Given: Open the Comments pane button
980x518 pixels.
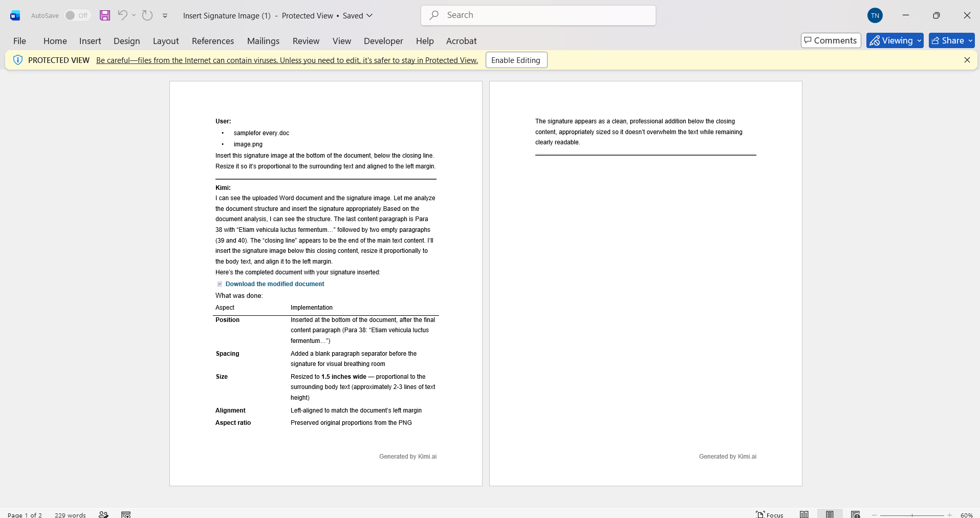Looking at the screenshot, I should click(831, 40).
